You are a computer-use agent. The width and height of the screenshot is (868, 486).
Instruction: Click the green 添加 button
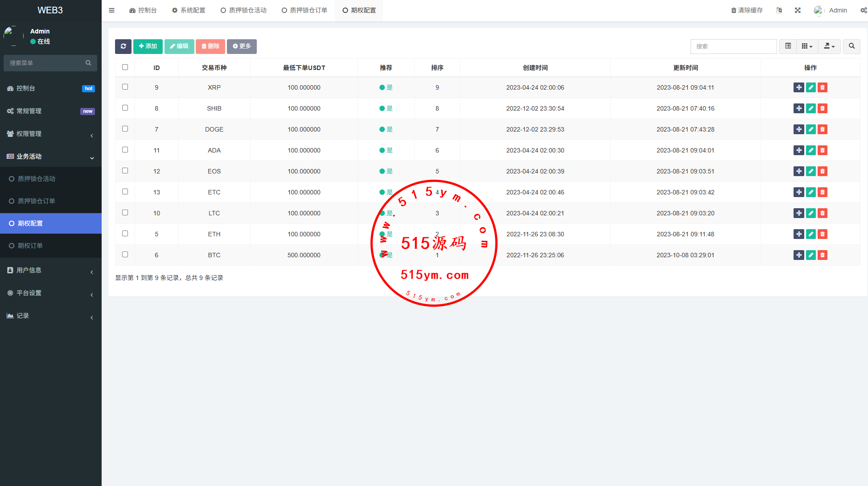click(x=148, y=46)
